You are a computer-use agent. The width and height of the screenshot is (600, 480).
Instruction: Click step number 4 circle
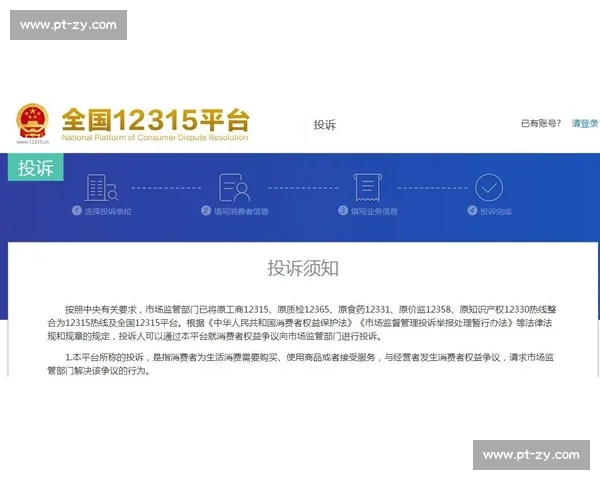coord(472,211)
